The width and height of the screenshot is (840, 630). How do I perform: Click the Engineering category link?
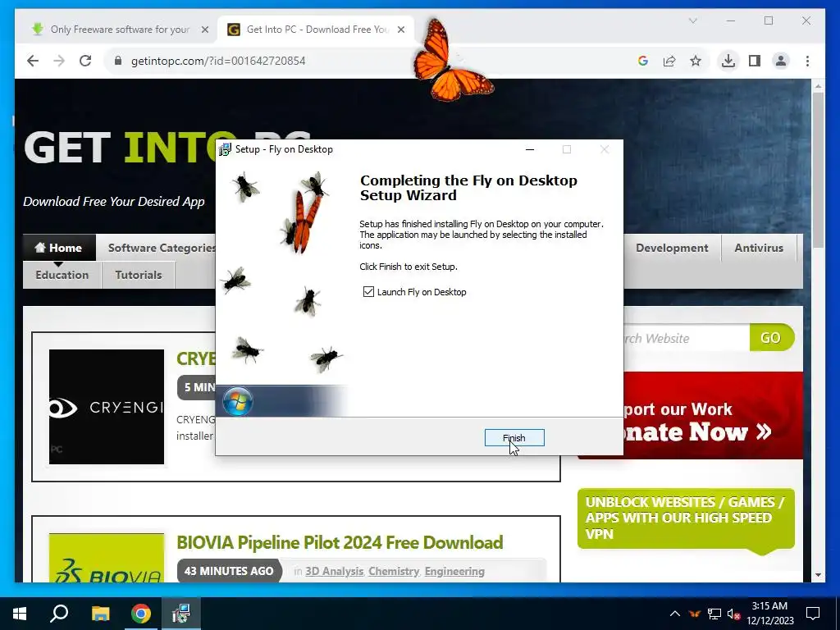tap(454, 571)
